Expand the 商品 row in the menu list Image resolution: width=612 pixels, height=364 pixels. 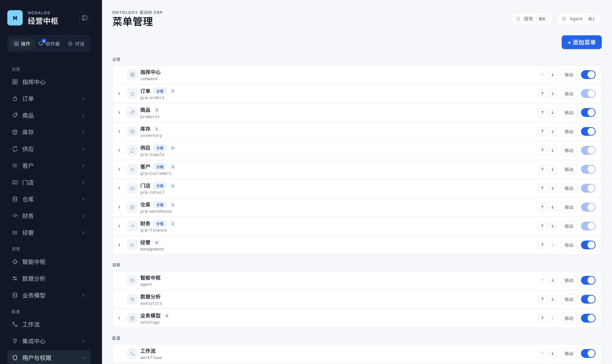[119, 112]
